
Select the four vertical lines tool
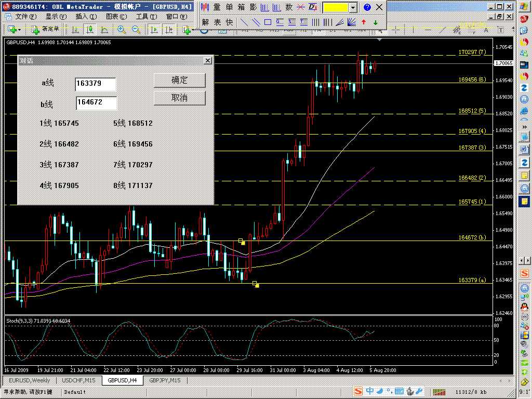(315, 22)
